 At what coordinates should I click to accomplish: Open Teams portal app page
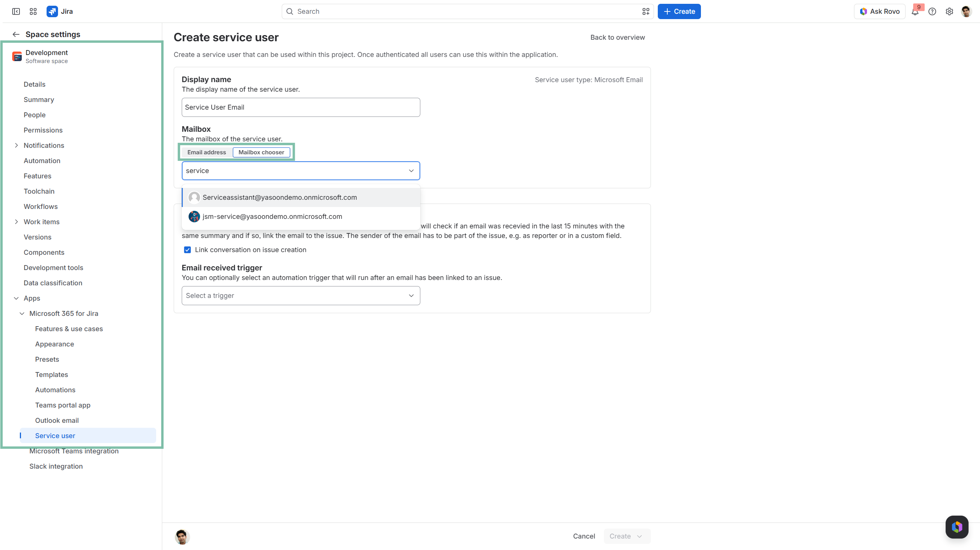coord(63,405)
